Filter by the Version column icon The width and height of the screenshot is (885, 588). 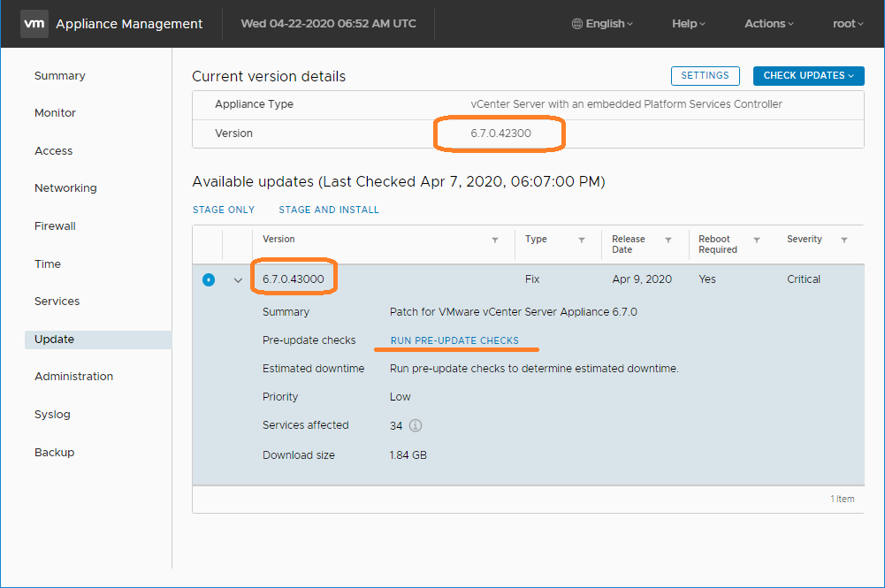pos(495,240)
